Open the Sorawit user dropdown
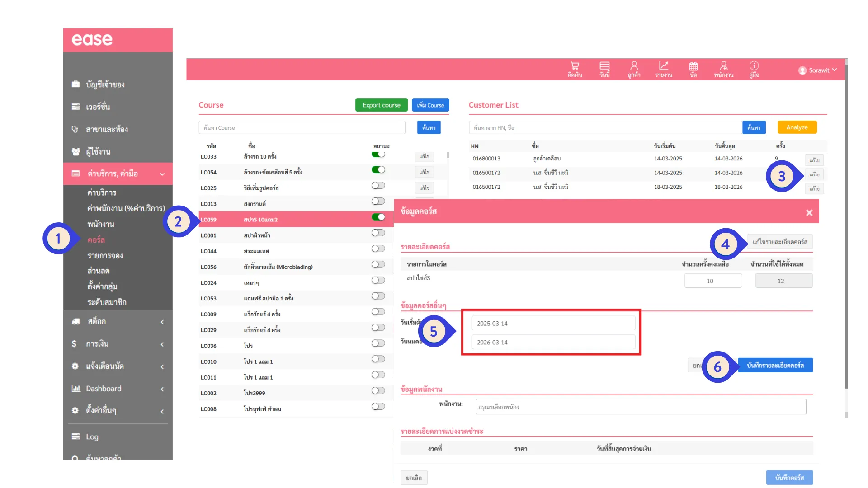868x488 pixels. [x=818, y=70]
